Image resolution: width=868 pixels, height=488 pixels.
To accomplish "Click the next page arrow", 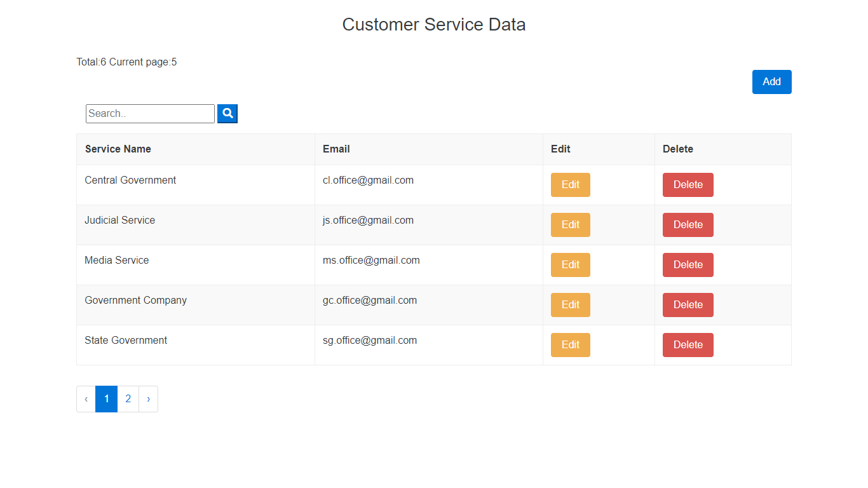I will (148, 399).
